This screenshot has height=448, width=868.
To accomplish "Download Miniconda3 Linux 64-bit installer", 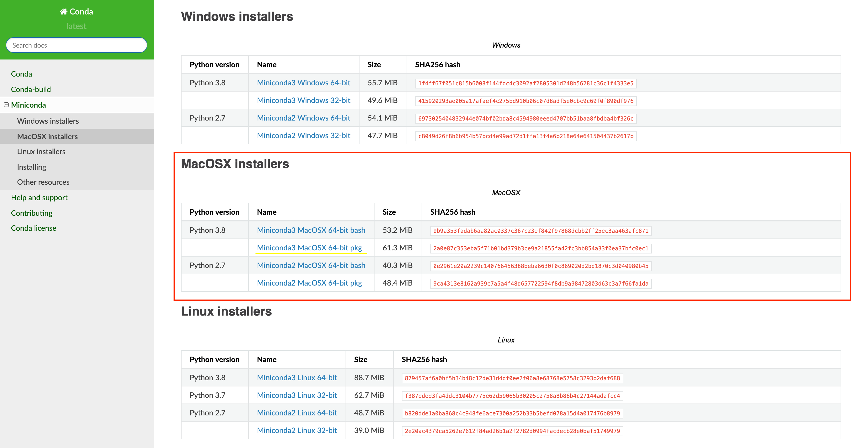I will 296,378.
